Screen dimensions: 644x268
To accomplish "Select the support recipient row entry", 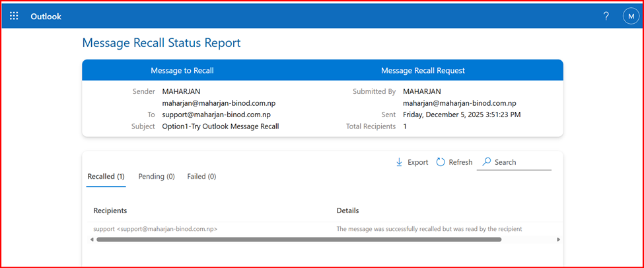I will (155, 229).
